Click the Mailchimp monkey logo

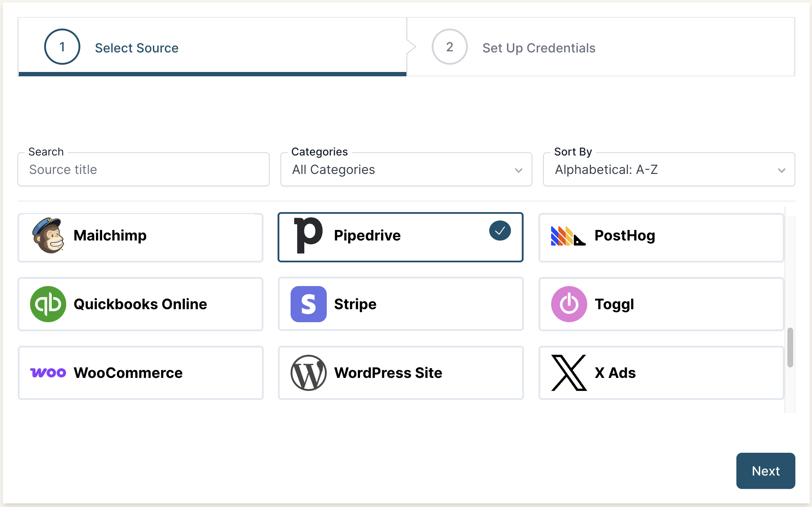(x=48, y=235)
